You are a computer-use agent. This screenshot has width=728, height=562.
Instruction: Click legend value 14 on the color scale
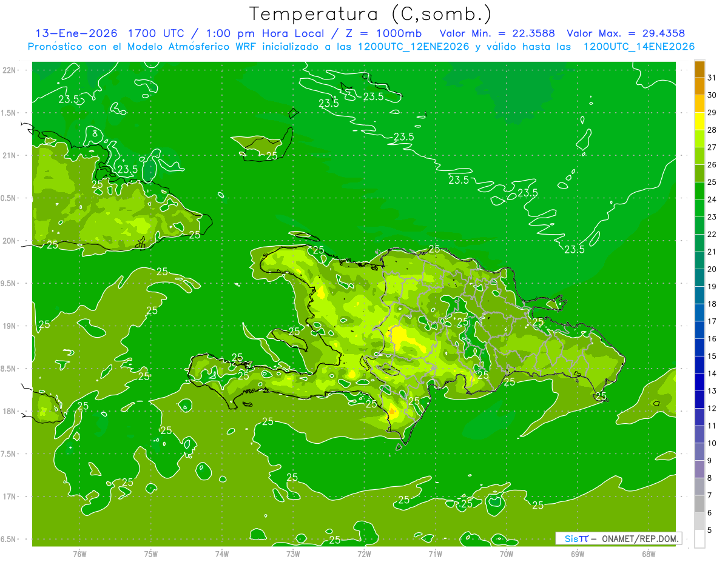pos(712,373)
